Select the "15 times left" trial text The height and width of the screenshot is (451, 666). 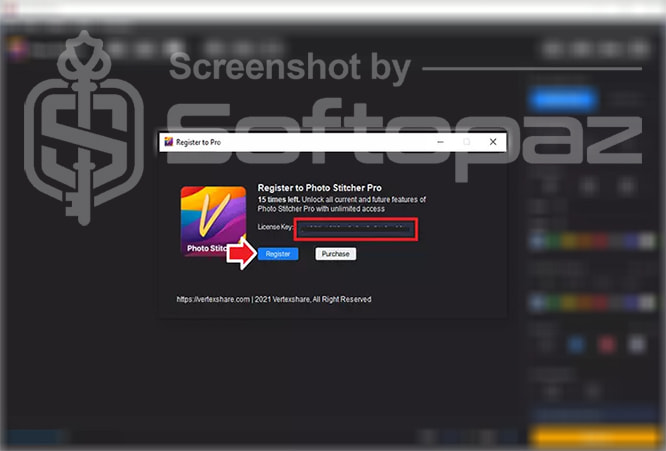point(279,199)
